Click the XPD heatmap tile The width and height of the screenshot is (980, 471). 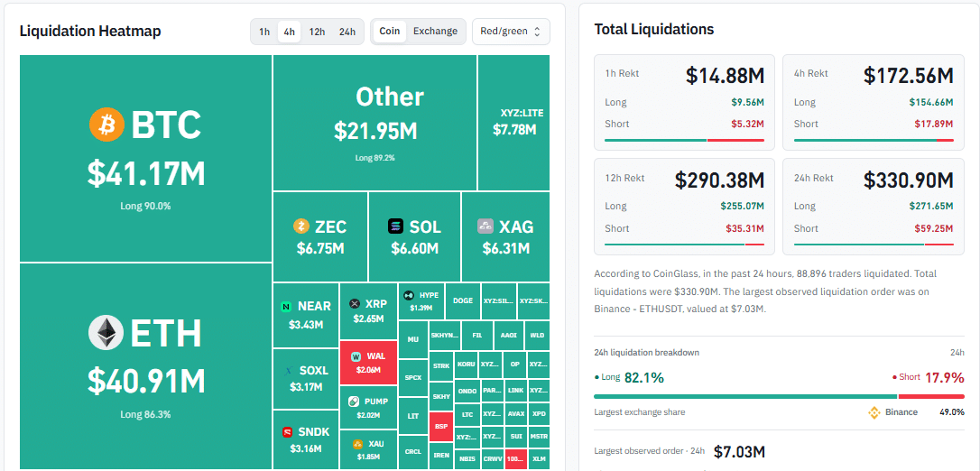539,414
